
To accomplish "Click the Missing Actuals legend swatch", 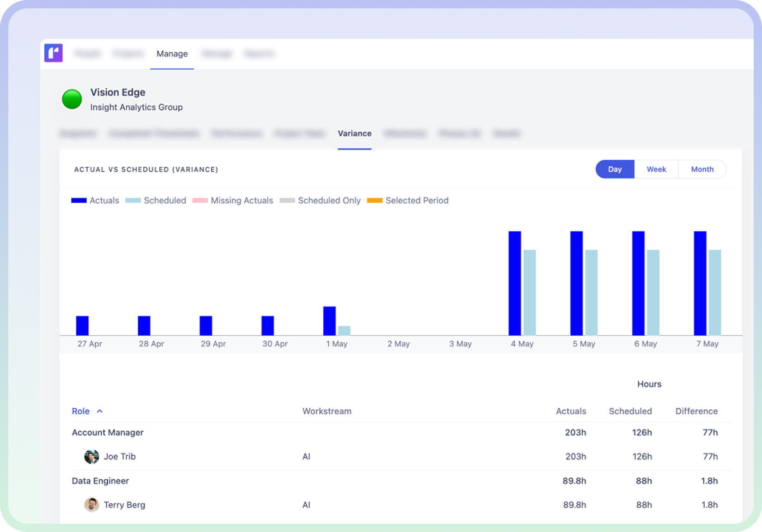I will pos(200,200).
